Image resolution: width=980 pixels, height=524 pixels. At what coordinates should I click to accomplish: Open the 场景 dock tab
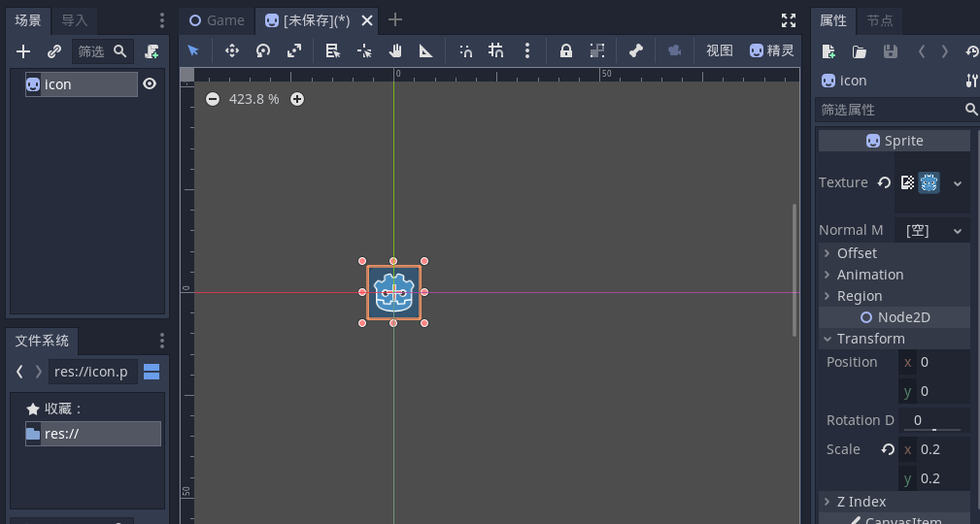tap(28, 20)
